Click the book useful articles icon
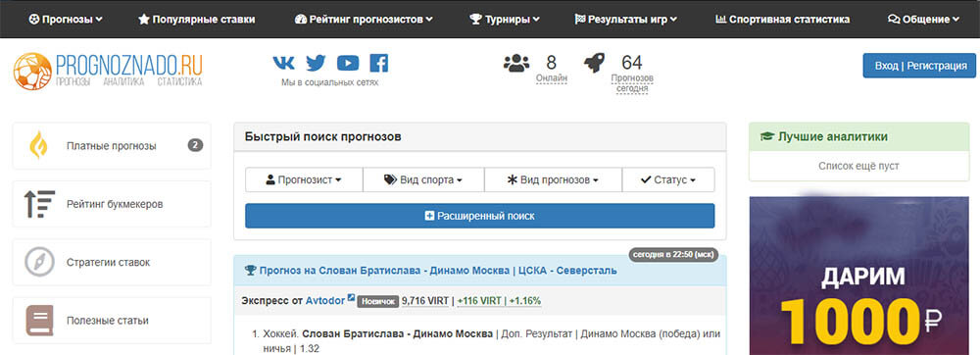 coord(39,321)
